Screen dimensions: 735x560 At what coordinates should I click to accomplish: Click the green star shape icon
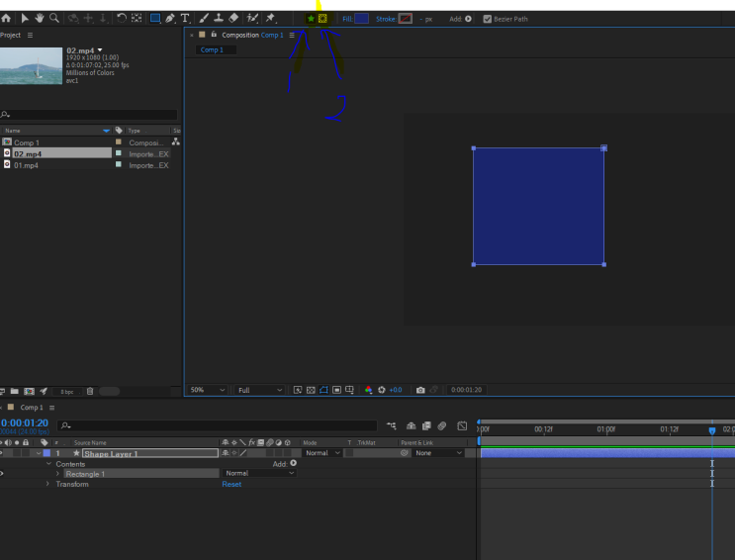click(311, 18)
